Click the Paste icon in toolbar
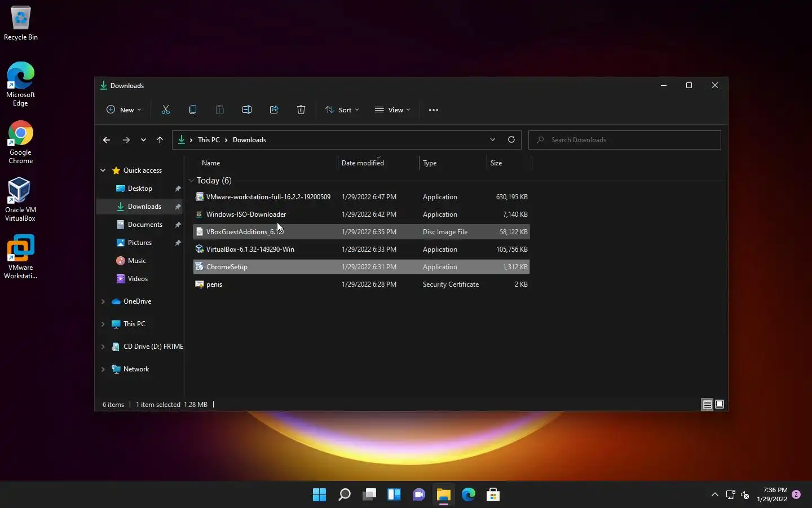The image size is (812, 508). click(220, 110)
